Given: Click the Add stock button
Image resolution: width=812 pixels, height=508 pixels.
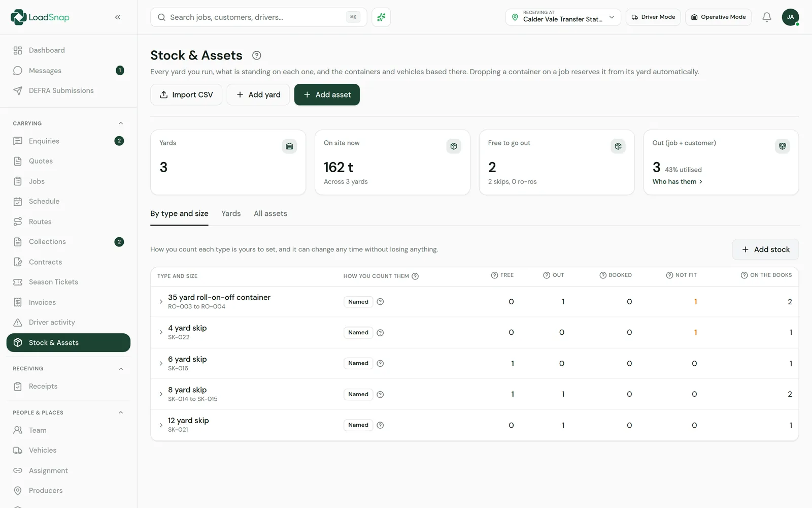Looking at the screenshot, I should 765,249.
